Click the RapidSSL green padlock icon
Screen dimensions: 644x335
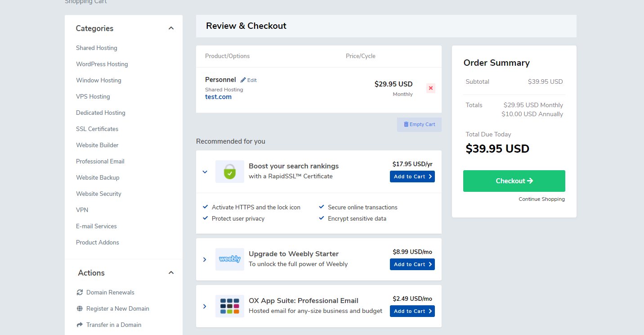pos(230,172)
